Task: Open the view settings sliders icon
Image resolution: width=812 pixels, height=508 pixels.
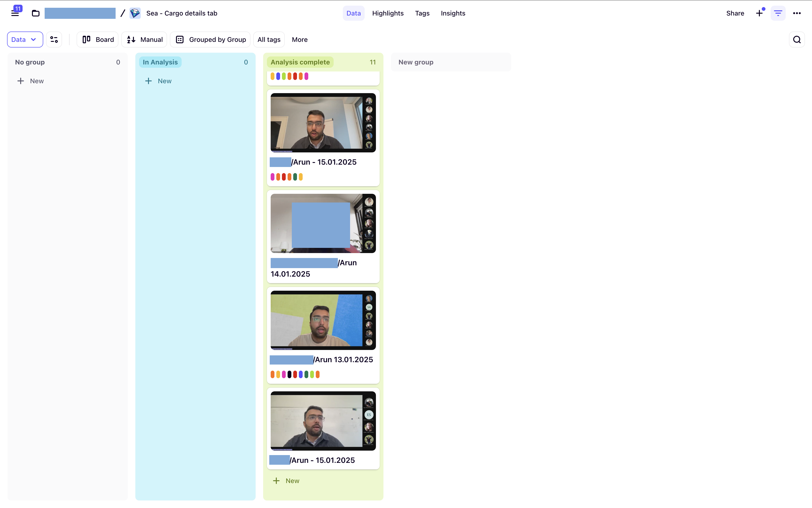Action: click(54, 40)
